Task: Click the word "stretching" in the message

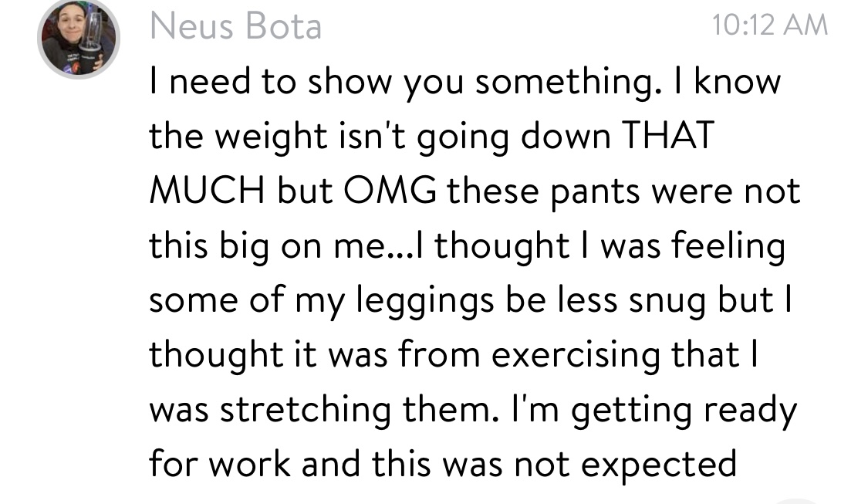Action: [x=306, y=411]
